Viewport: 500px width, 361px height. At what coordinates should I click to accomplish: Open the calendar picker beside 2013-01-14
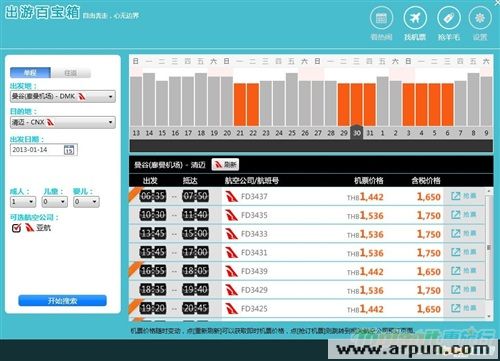tap(69, 150)
